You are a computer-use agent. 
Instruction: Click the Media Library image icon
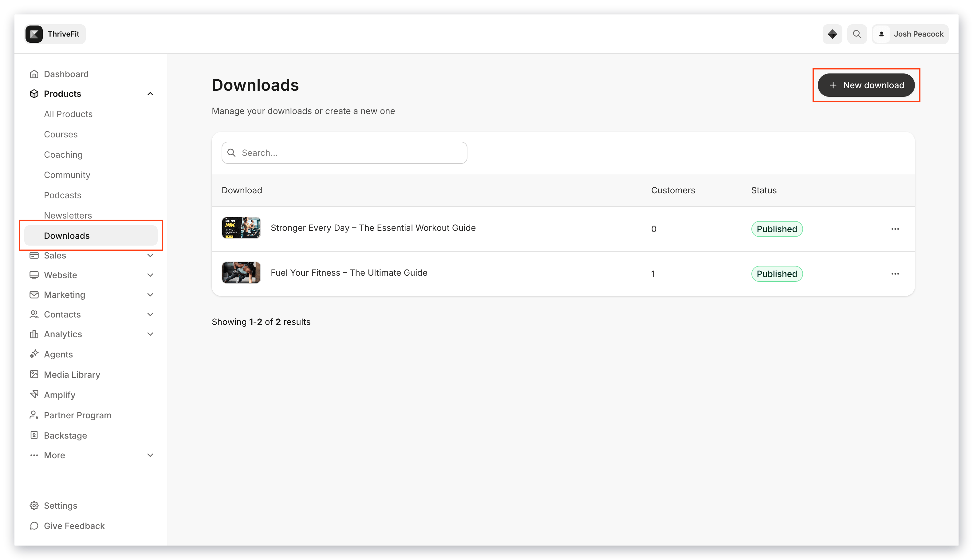click(34, 374)
